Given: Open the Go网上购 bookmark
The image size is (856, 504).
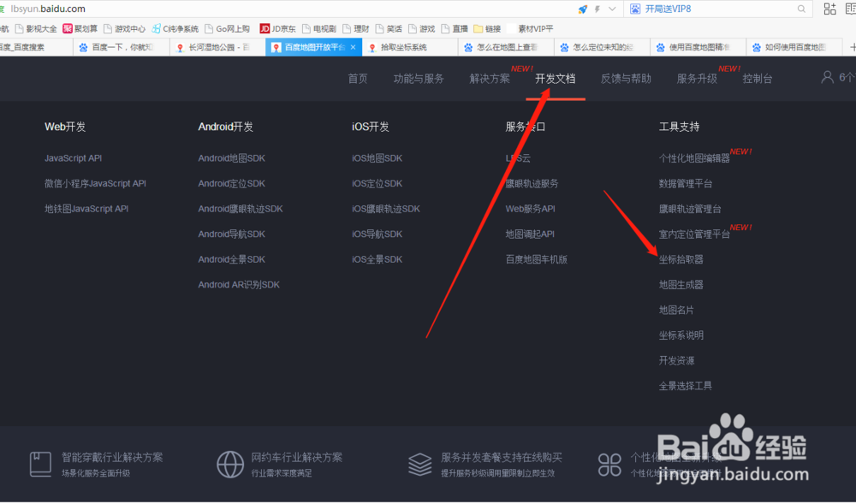Looking at the screenshot, I should 227,29.
